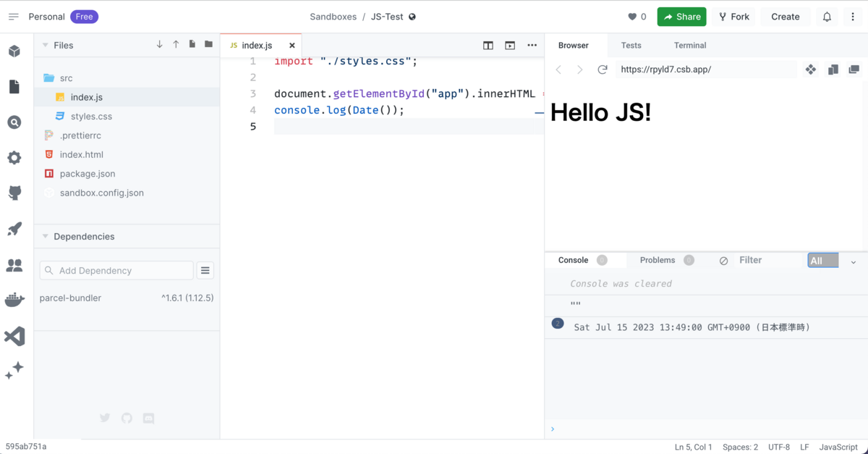The width and height of the screenshot is (868, 454).
Task: Fork the sandbox
Action: pos(733,16)
